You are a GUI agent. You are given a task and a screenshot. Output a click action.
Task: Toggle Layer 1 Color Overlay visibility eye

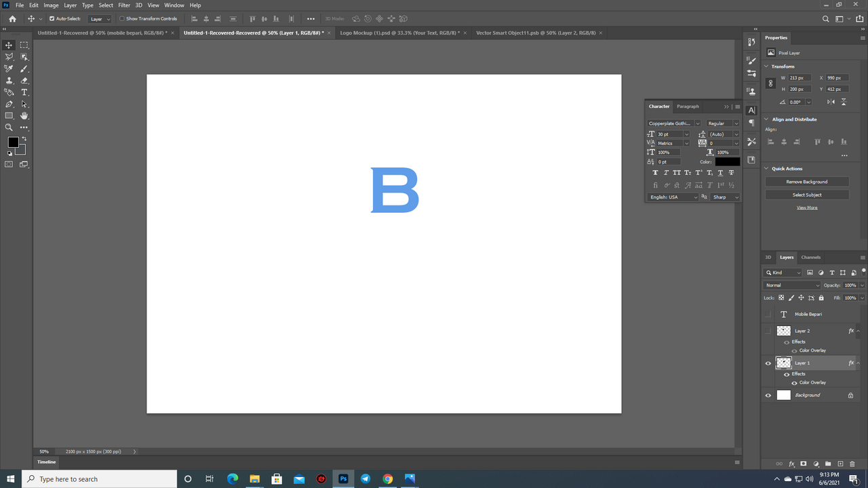[x=794, y=382]
